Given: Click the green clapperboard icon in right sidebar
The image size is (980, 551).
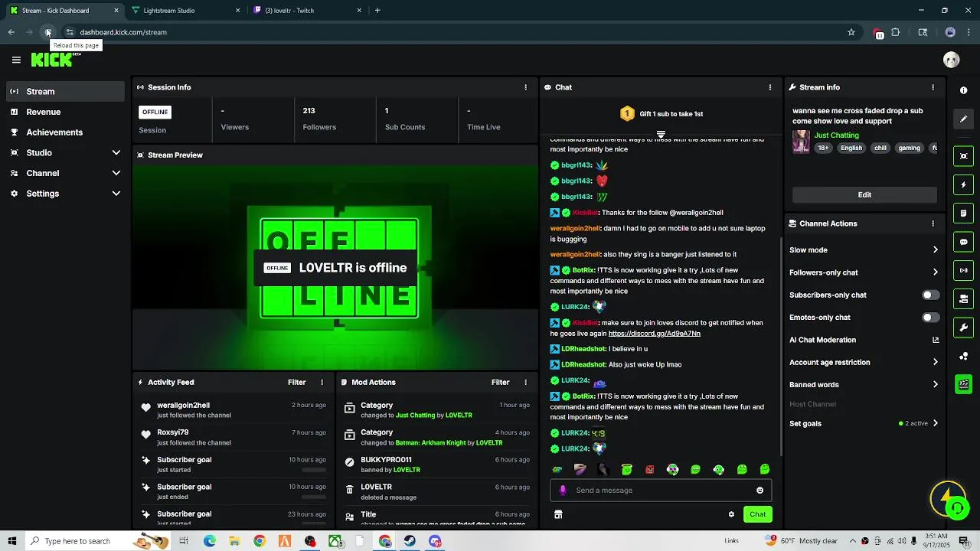Looking at the screenshot, I should pos(963,384).
